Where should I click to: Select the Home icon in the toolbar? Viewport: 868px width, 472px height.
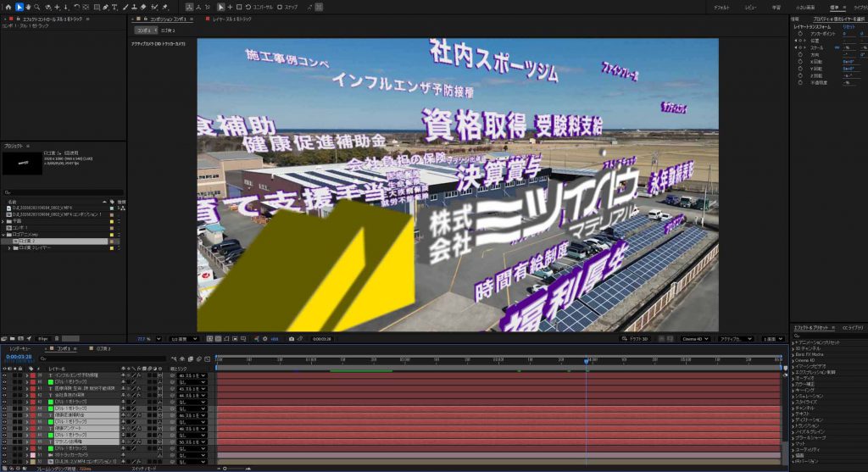point(7,7)
